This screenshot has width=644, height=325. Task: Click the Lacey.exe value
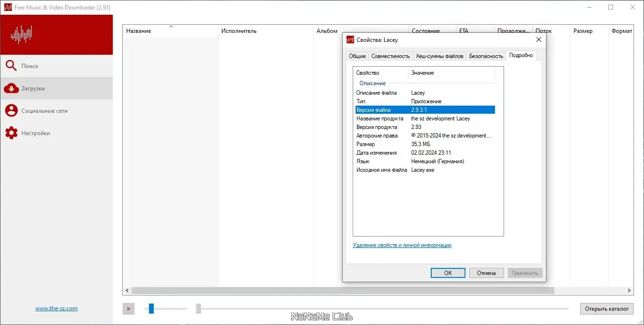click(423, 170)
